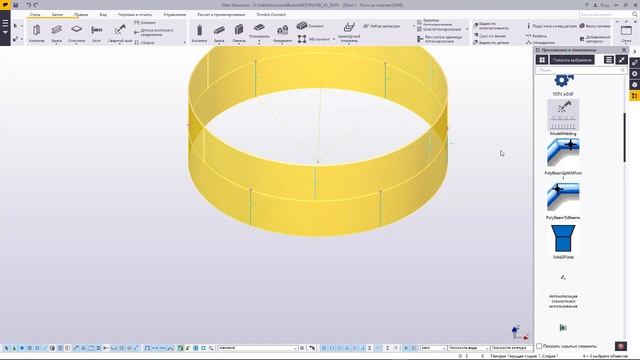Close the Приложения и компоненты panel
The height and width of the screenshot is (360, 640).
624,50
